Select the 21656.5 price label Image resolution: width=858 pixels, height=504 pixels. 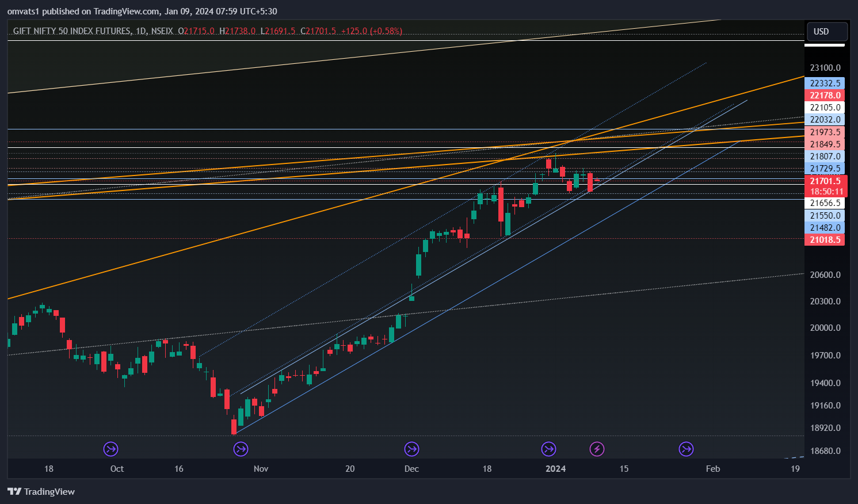click(x=825, y=203)
